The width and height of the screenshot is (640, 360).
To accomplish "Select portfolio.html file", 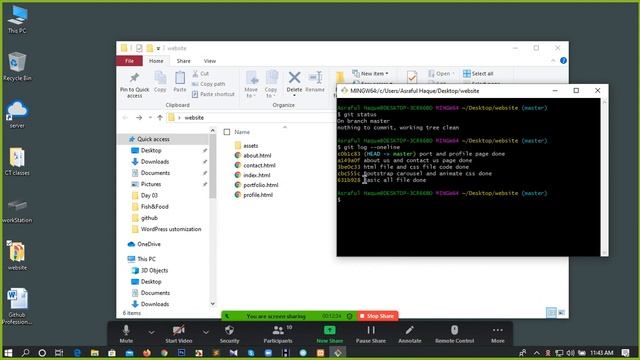I will 260,185.
